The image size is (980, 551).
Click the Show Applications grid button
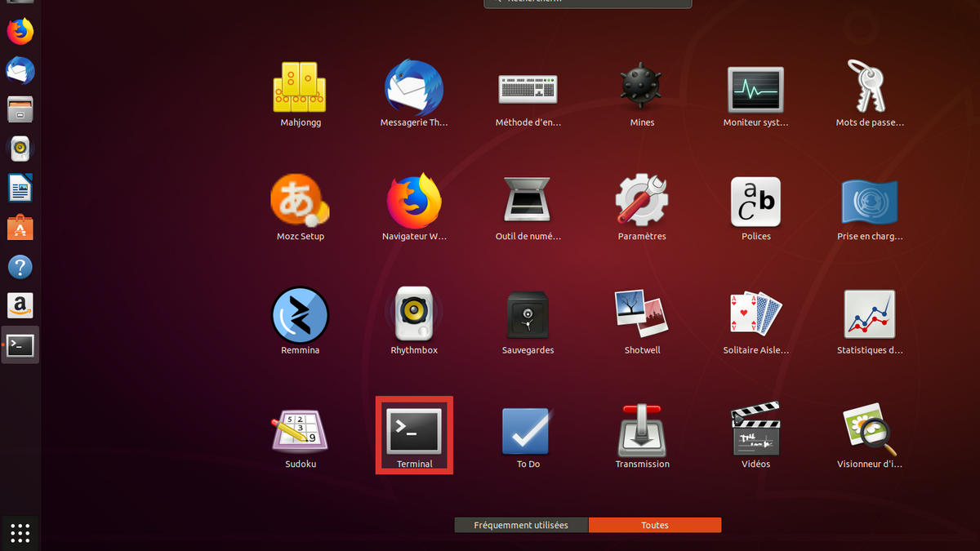point(20,533)
